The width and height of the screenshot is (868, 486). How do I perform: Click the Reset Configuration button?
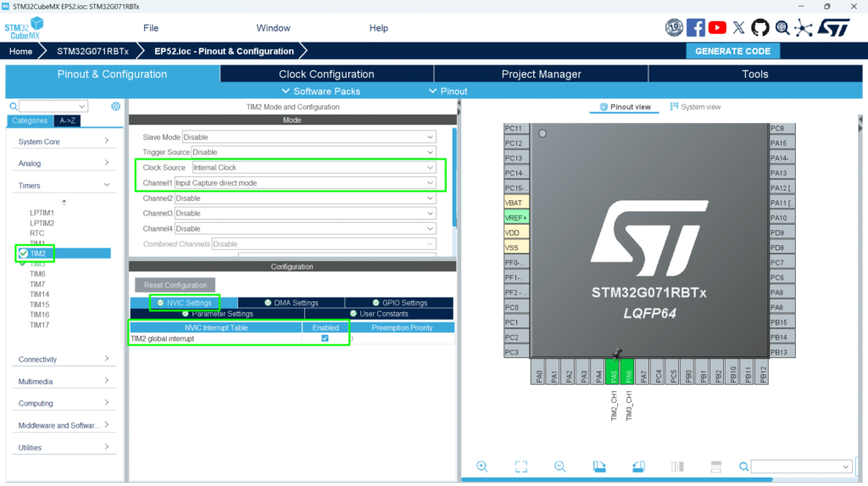point(175,285)
